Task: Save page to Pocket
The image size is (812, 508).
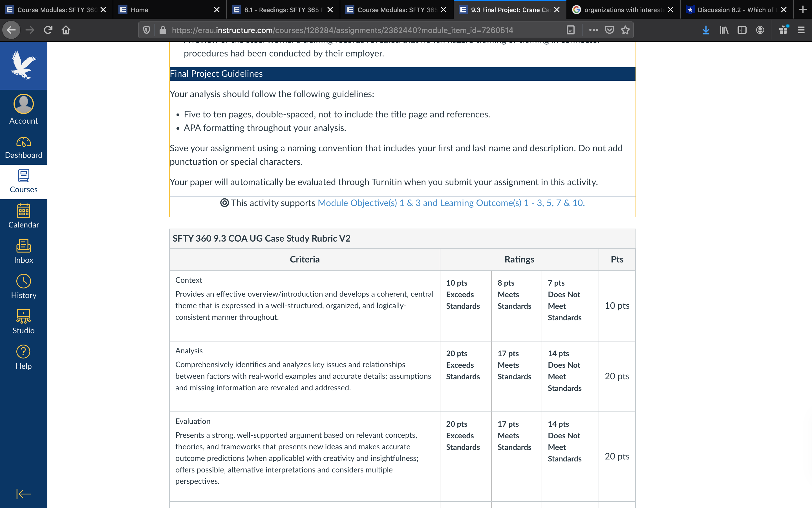Action: 610,30
